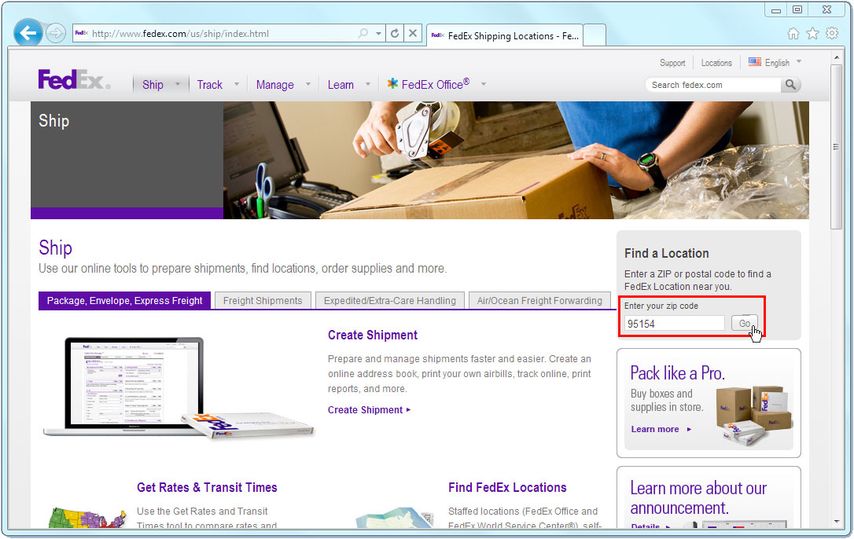Image resolution: width=854 pixels, height=539 pixels.
Task: Click the Search fedex.com field
Action: click(715, 85)
